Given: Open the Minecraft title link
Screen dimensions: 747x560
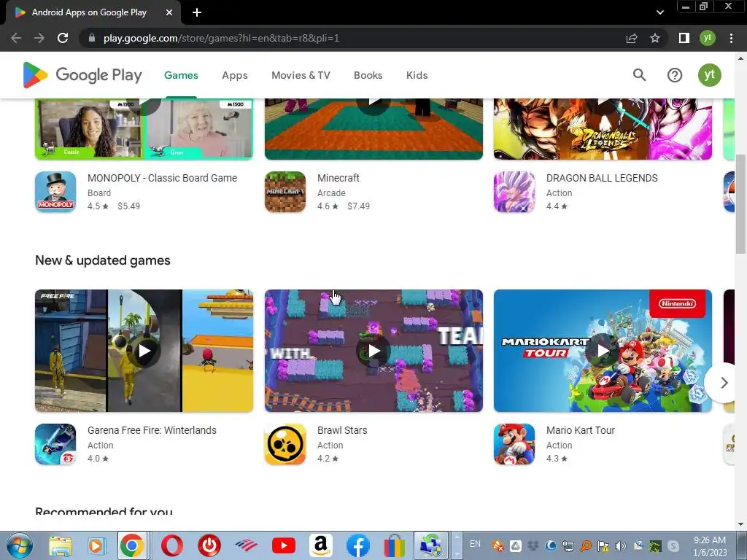Looking at the screenshot, I should pyautogui.click(x=338, y=178).
